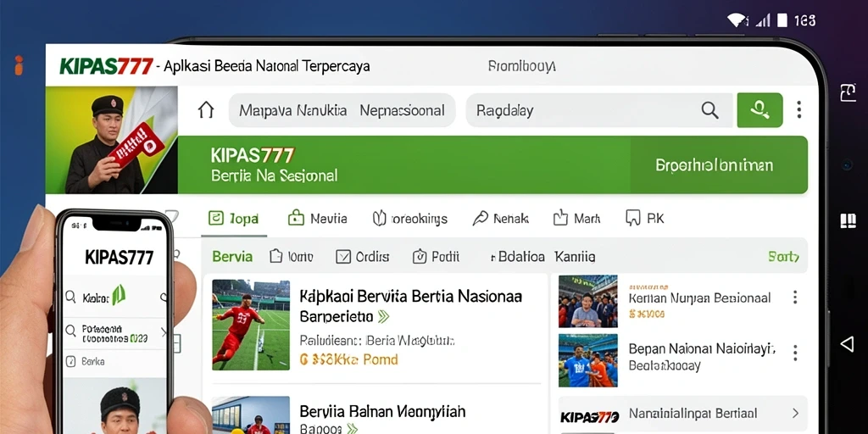The height and width of the screenshot is (434, 868).
Task: Tap the book icon on phone edge
Action: point(848,221)
